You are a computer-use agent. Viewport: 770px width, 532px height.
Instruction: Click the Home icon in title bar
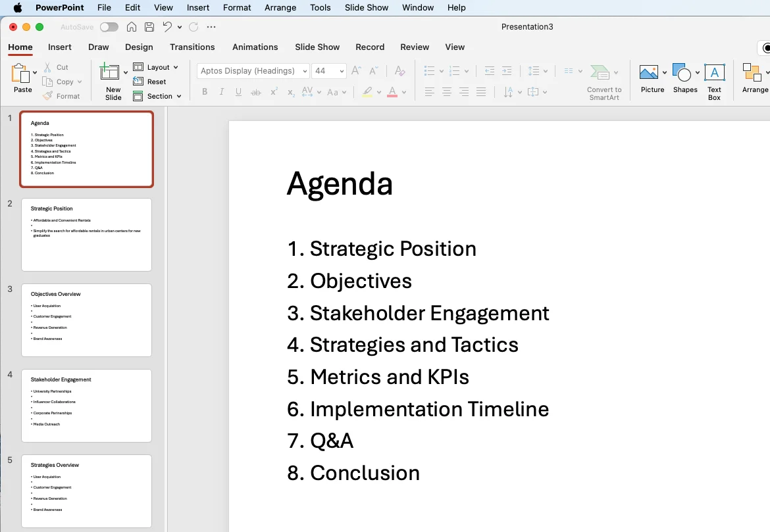tap(132, 27)
